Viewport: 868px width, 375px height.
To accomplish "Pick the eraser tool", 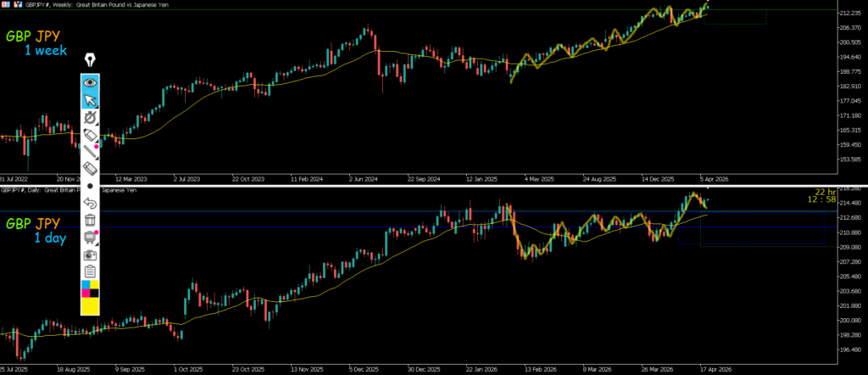I will click(x=91, y=169).
